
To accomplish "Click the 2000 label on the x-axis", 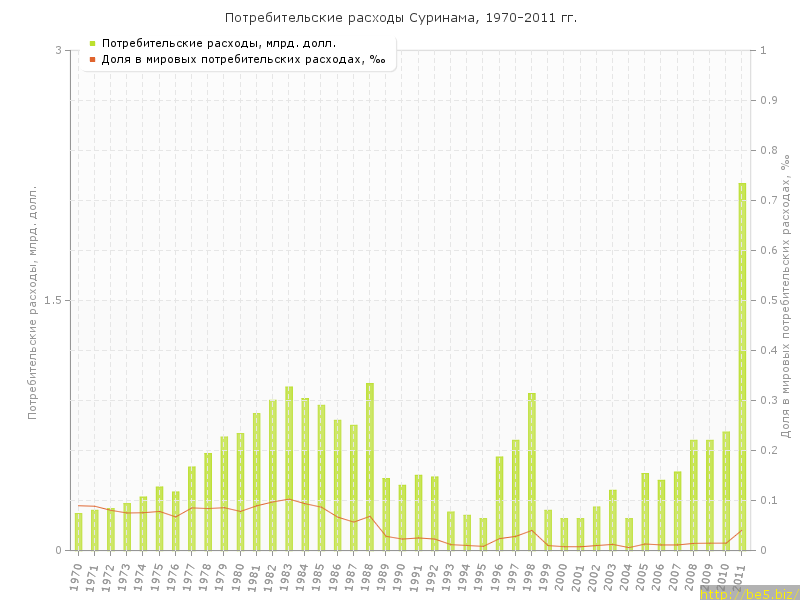I will pyautogui.click(x=563, y=577).
